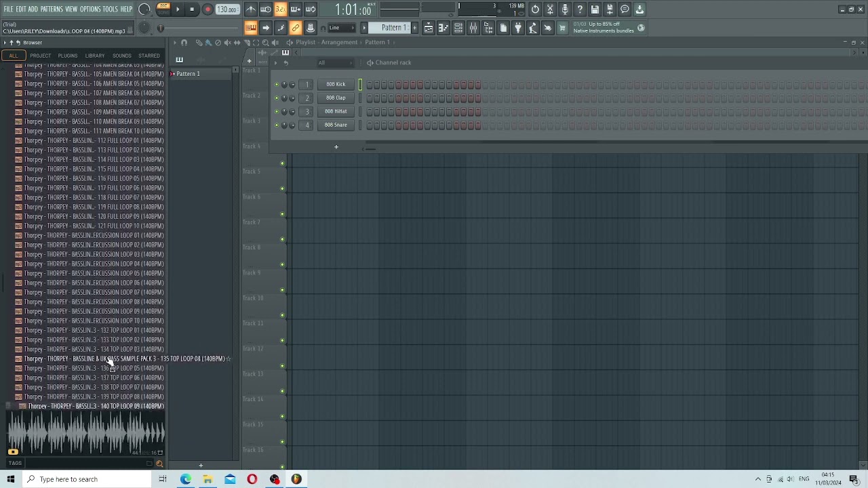The width and height of the screenshot is (868, 488).
Task: Toggle the link-to-controller chain icon
Action: click(296, 28)
